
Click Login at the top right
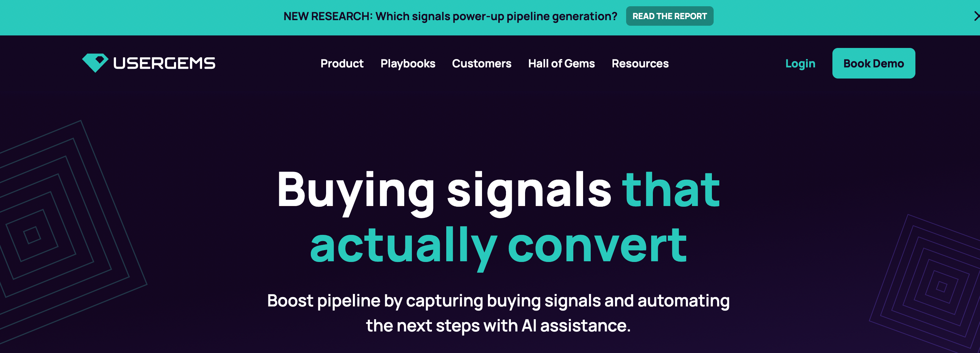(800, 63)
